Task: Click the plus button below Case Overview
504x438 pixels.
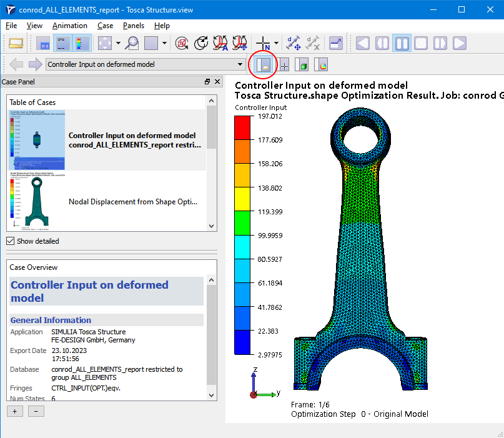Action: 14,411
